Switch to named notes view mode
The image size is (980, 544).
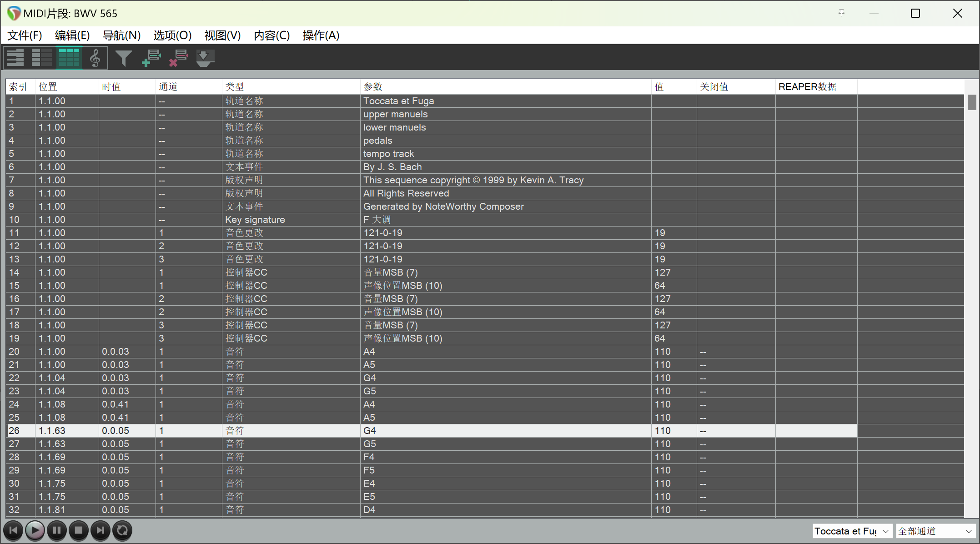[x=42, y=58]
